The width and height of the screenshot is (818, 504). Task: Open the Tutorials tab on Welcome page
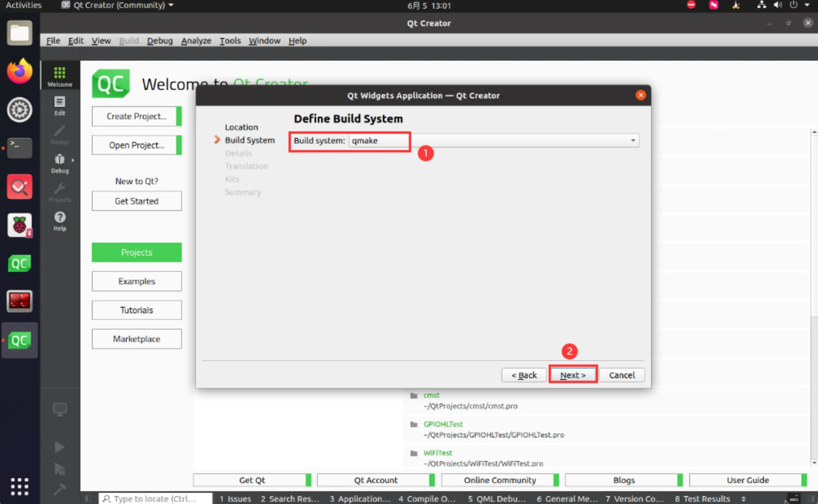click(137, 310)
